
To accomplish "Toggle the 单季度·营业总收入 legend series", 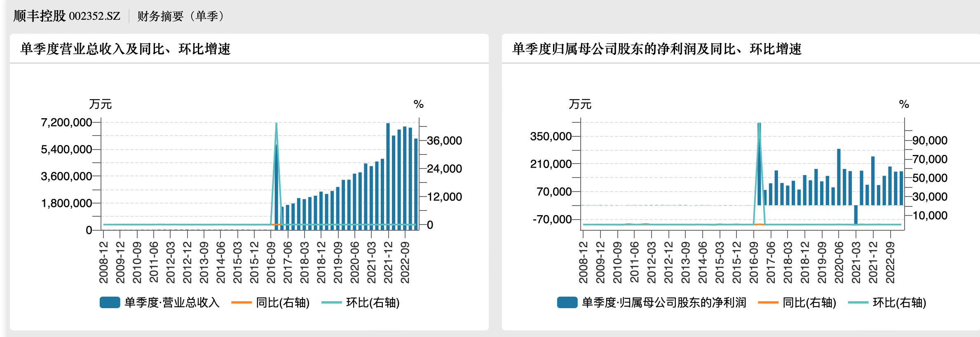I will (172, 302).
